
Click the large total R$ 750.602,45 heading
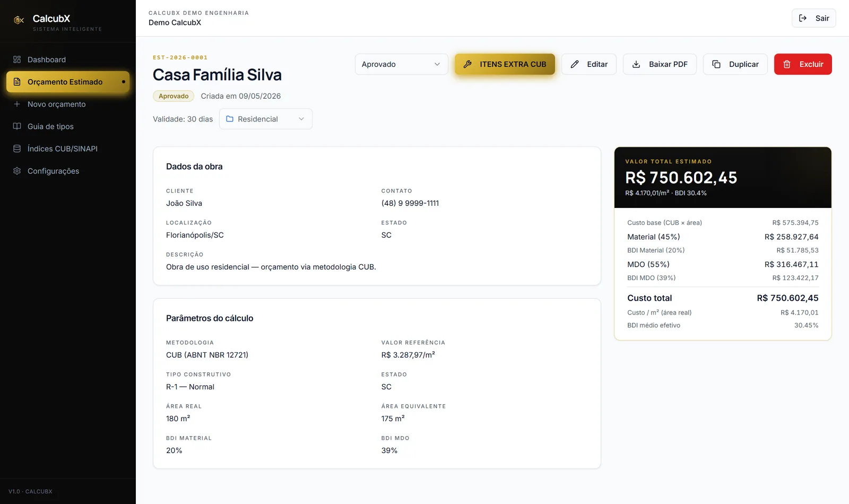[x=681, y=178]
